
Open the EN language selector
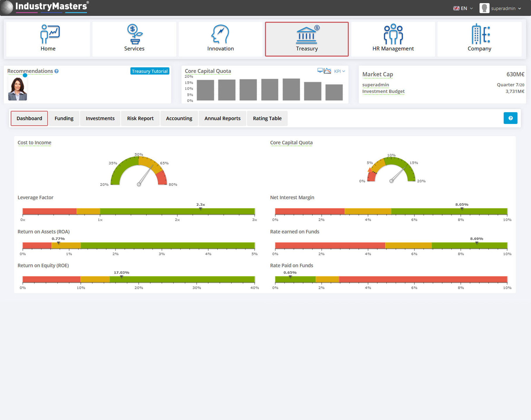[463, 8]
